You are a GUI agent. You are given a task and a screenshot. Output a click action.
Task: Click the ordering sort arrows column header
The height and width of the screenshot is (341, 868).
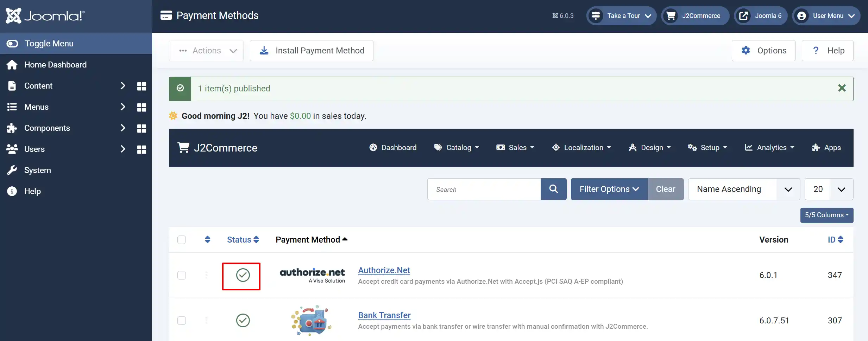pos(207,240)
